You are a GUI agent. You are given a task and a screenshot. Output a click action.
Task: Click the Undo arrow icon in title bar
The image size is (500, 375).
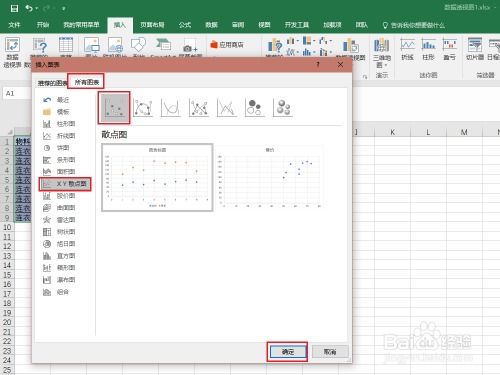click(x=29, y=8)
